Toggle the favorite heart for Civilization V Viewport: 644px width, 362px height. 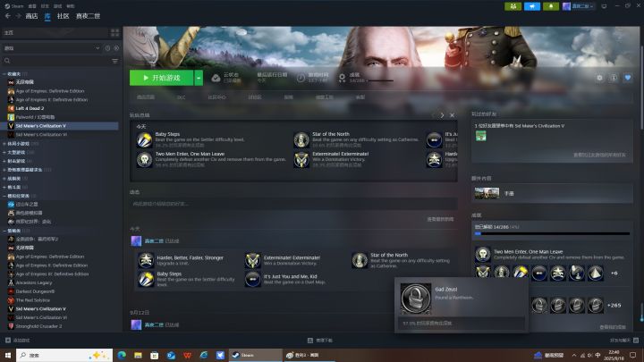pyautogui.click(x=628, y=78)
